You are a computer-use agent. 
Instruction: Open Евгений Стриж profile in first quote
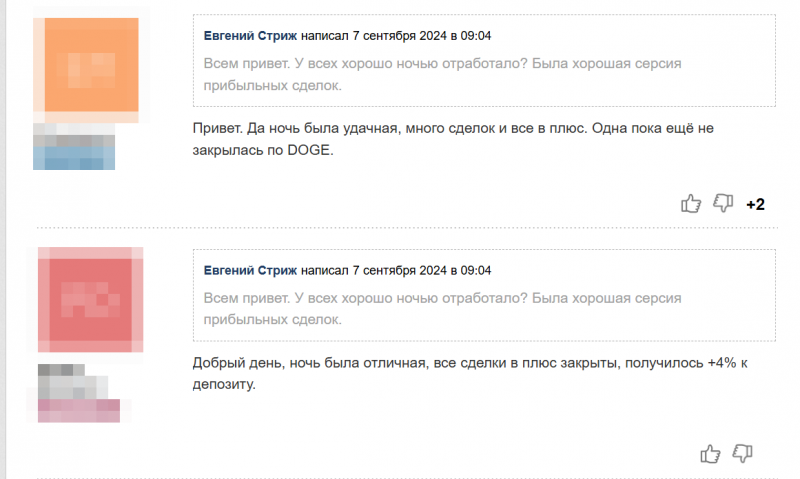pos(250,36)
